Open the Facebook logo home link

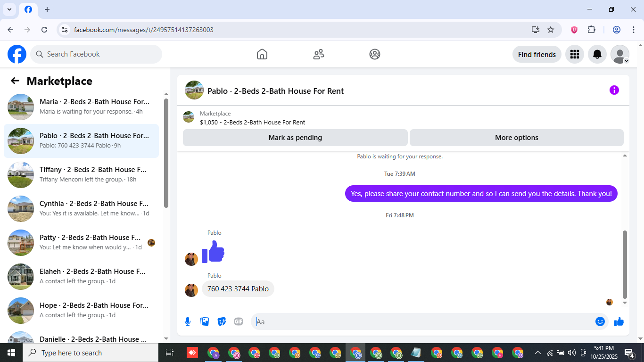pos(17,54)
